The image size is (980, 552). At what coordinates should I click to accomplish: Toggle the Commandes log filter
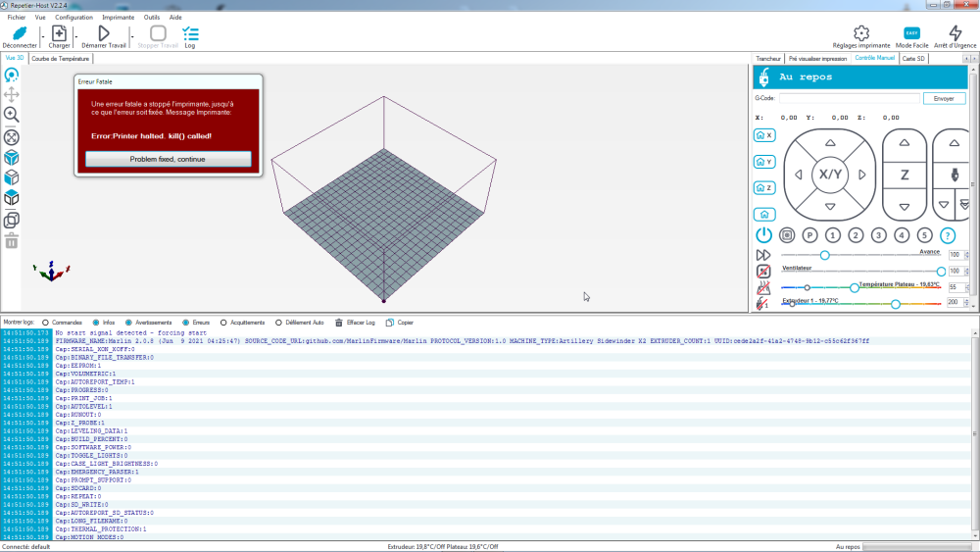(45, 322)
